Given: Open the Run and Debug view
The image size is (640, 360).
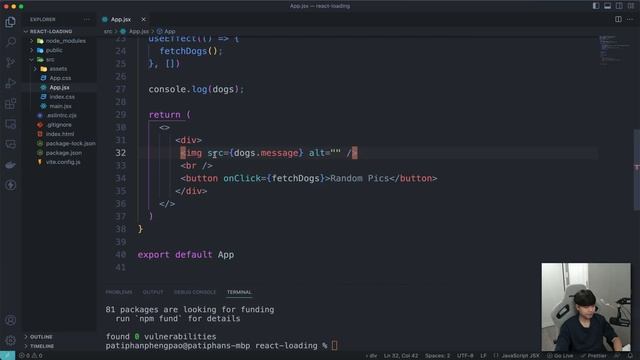Looking at the screenshot, I should 11,83.
